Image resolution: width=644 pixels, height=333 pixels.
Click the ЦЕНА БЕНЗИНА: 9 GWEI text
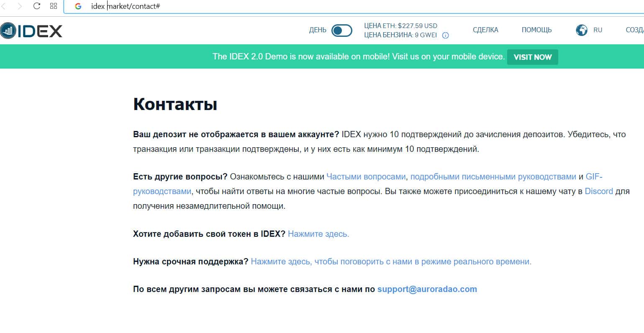point(400,35)
